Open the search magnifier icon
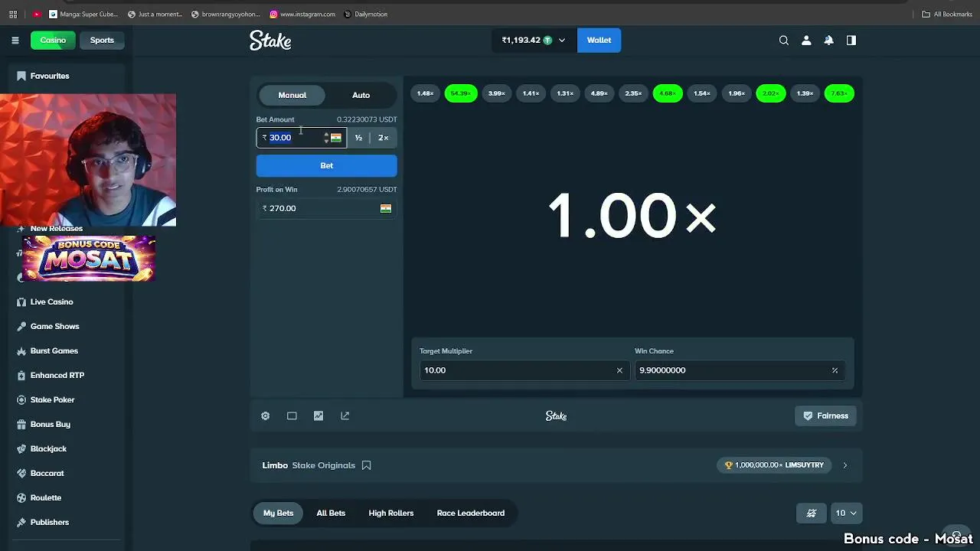The image size is (980, 551). coord(783,41)
